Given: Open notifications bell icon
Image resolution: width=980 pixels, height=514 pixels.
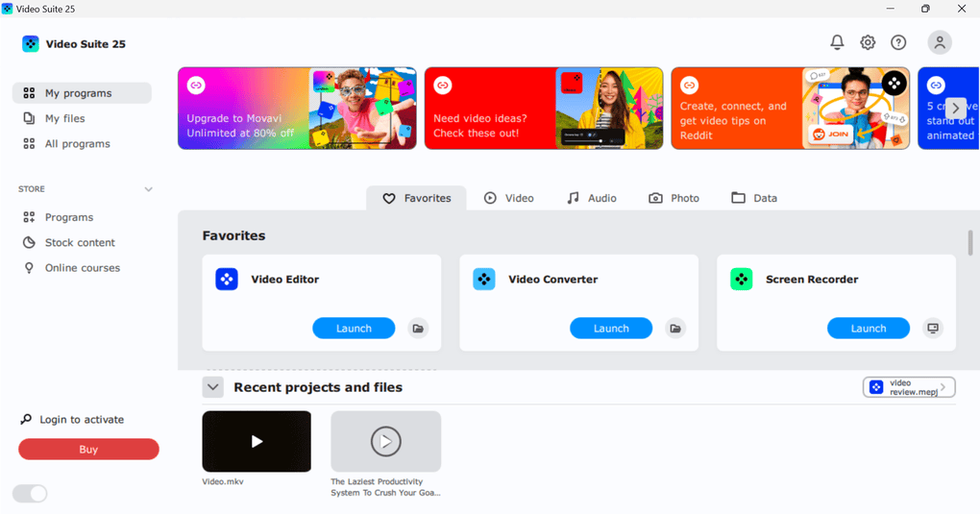Looking at the screenshot, I should 837,42.
